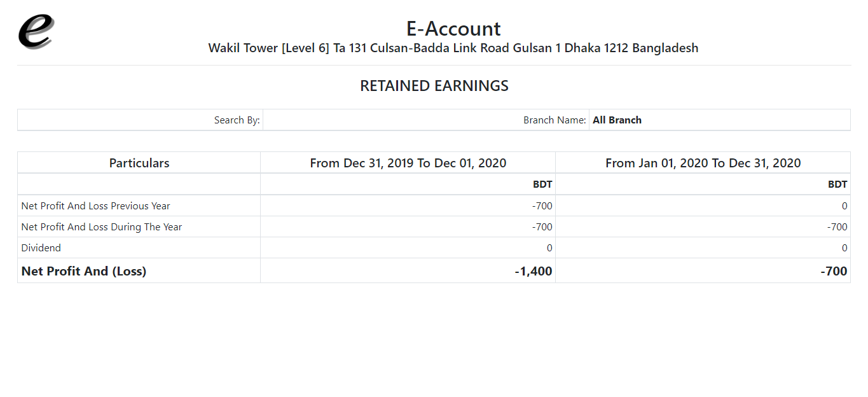Click the Search By label
Screen dimensions: 868x397
pyautogui.click(x=237, y=120)
